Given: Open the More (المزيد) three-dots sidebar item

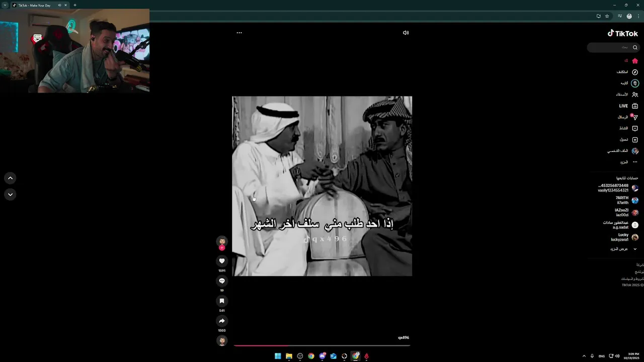Looking at the screenshot, I should (x=629, y=162).
